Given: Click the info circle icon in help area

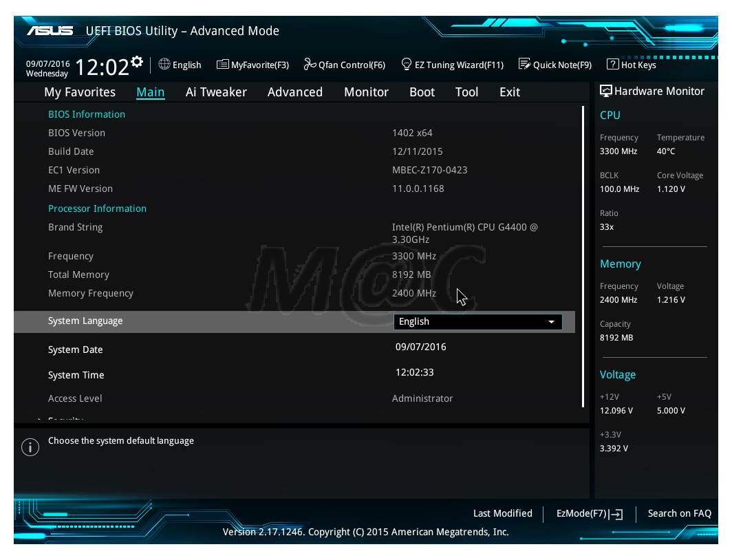Looking at the screenshot, I should click(x=30, y=447).
